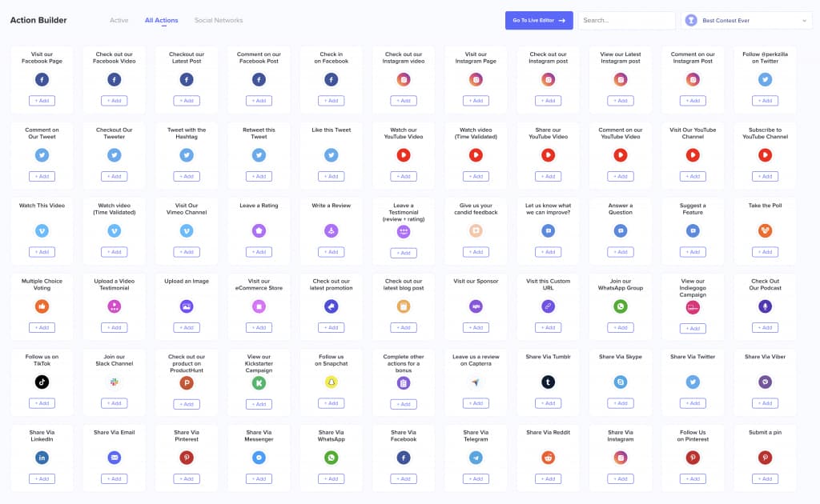Add the Retweet this Tweet action
Screen dimensions: 820x504
[259, 177]
